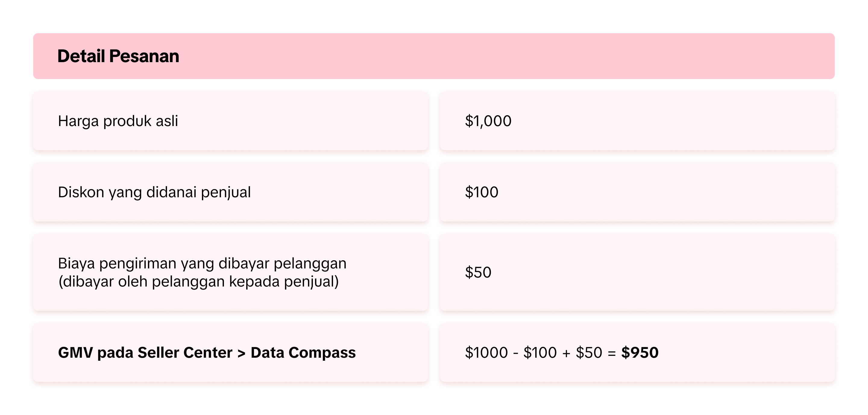Select the Biaya pengiriman yang dibayar pelanggan text
Viewport: 868px width, 415px height.
coord(202,263)
